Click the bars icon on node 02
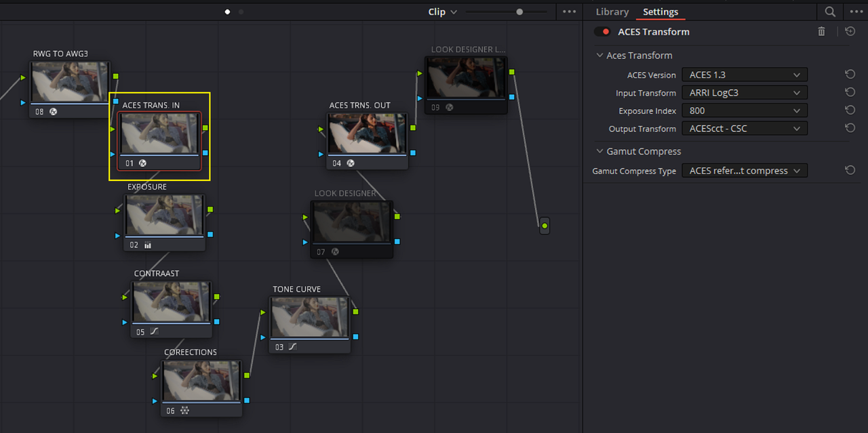The image size is (868, 433). tap(148, 245)
